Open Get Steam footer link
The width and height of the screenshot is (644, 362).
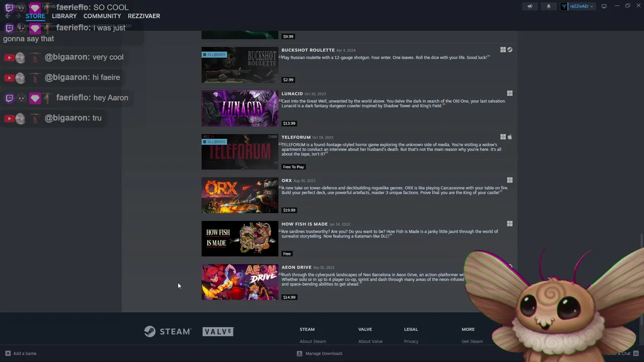coord(472,341)
